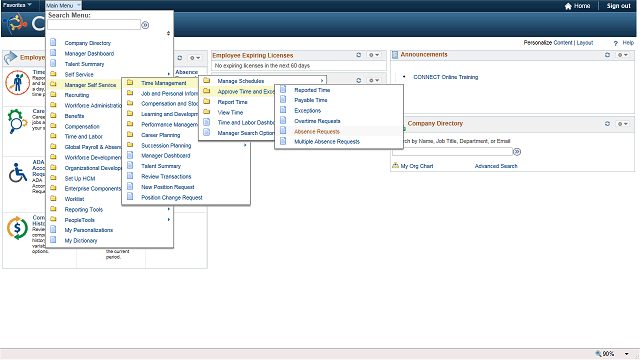Open the Main Menu dropdown
The image size is (640, 360).
(x=63, y=5)
